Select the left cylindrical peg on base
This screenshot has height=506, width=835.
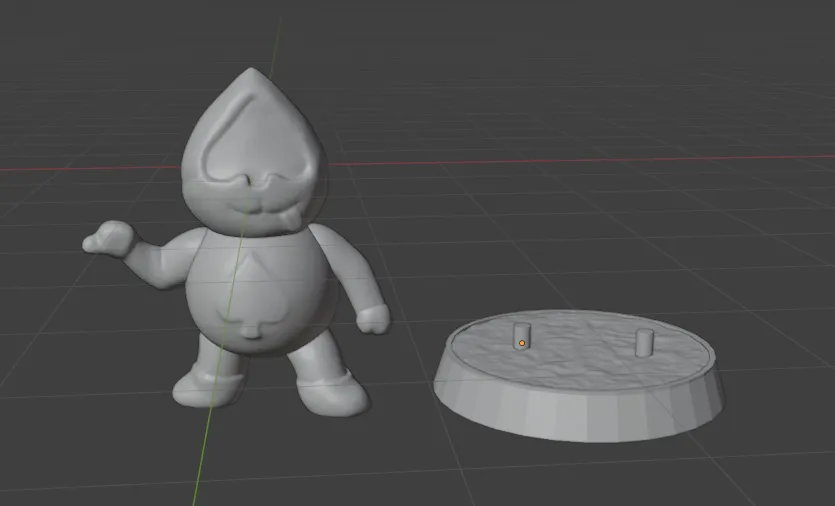522,336
